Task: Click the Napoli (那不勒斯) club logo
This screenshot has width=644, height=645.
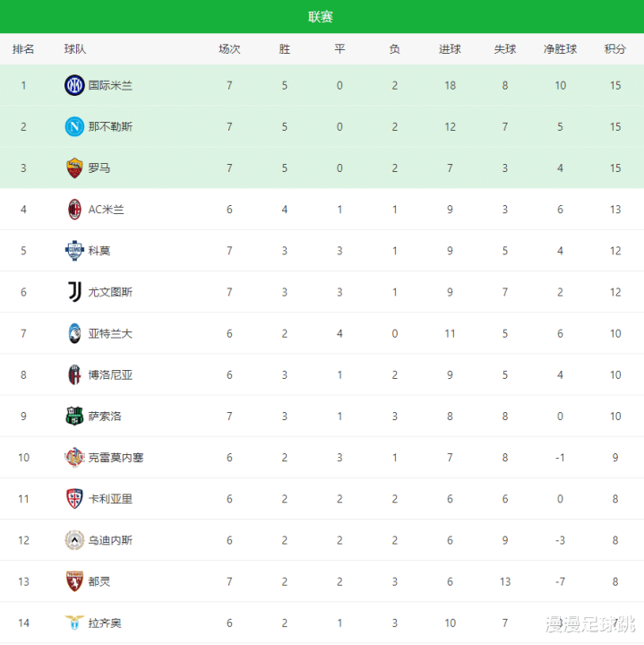Action: [73, 127]
